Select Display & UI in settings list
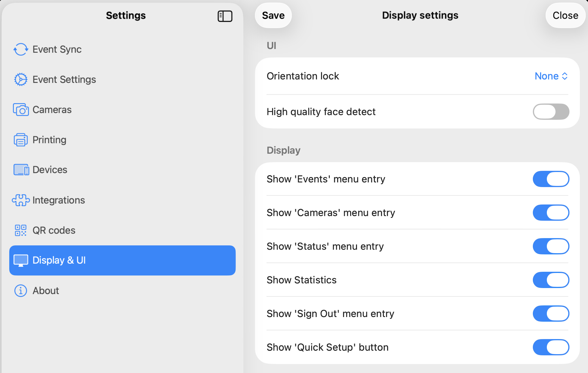 click(122, 260)
